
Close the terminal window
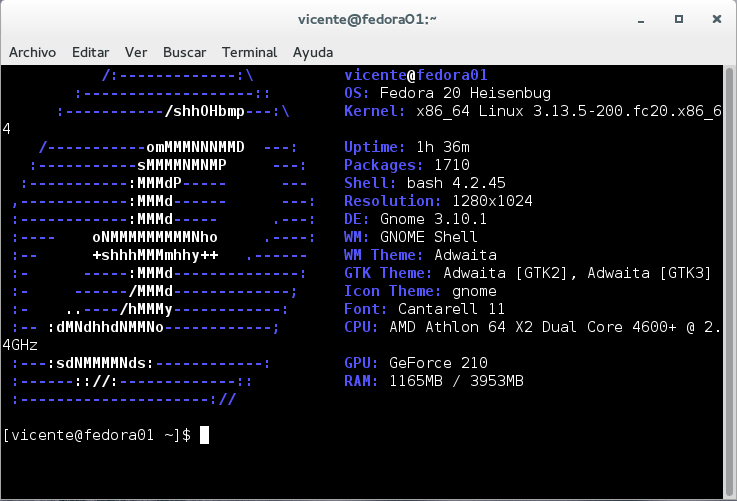coord(717,19)
